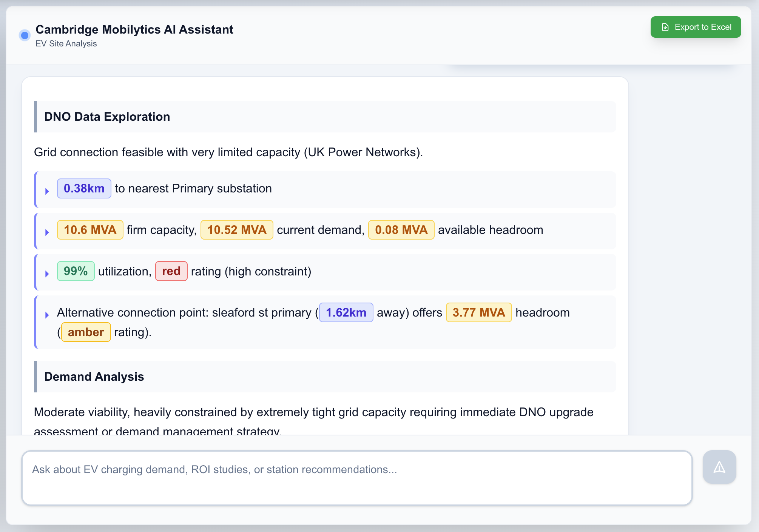Expand the firm capacity details row
759x532 pixels.
pyautogui.click(x=47, y=232)
